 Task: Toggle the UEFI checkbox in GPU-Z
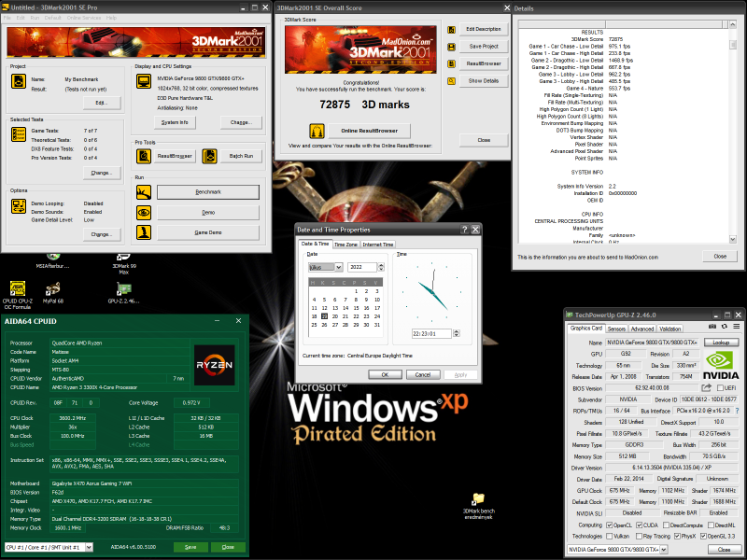pos(720,388)
